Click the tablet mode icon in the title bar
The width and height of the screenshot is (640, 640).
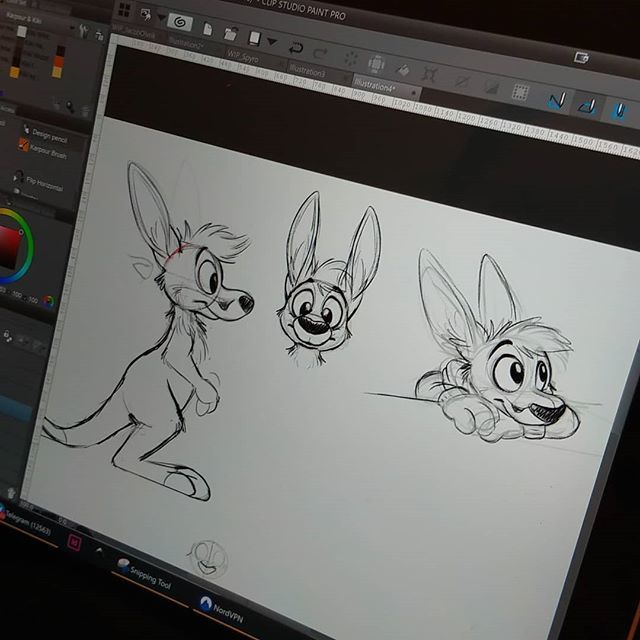[581, 58]
